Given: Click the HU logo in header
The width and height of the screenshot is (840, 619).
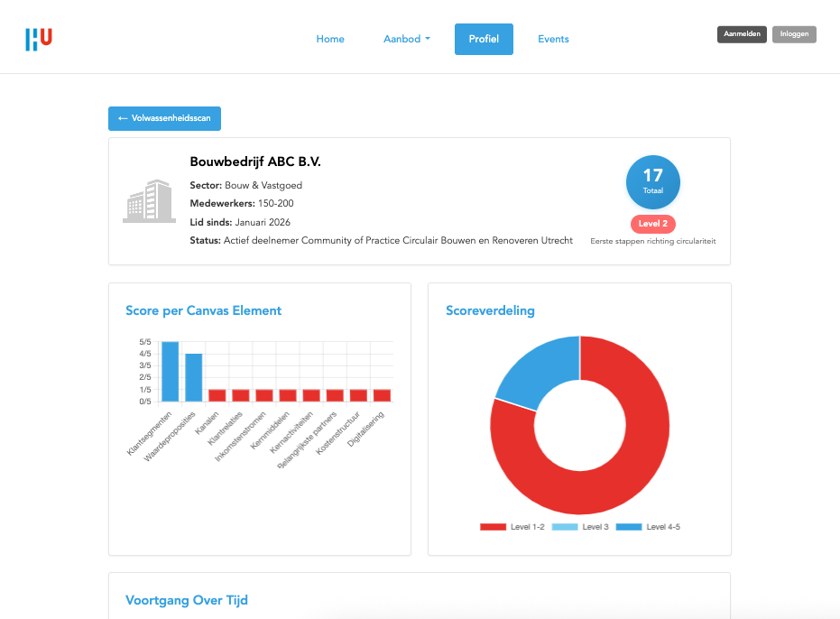Looking at the screenshot, I should pyautogui.click(x=38, y=39).
